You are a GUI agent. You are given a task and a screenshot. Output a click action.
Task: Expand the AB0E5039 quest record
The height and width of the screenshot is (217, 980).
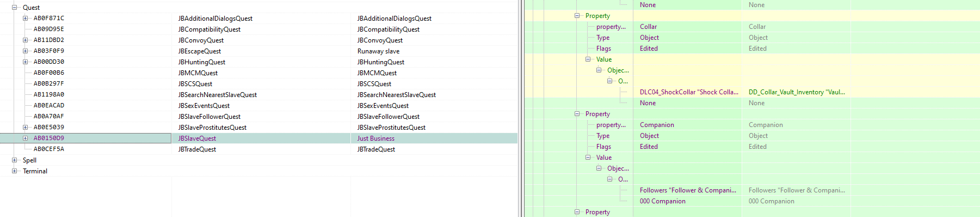click(x=26, y=128)
